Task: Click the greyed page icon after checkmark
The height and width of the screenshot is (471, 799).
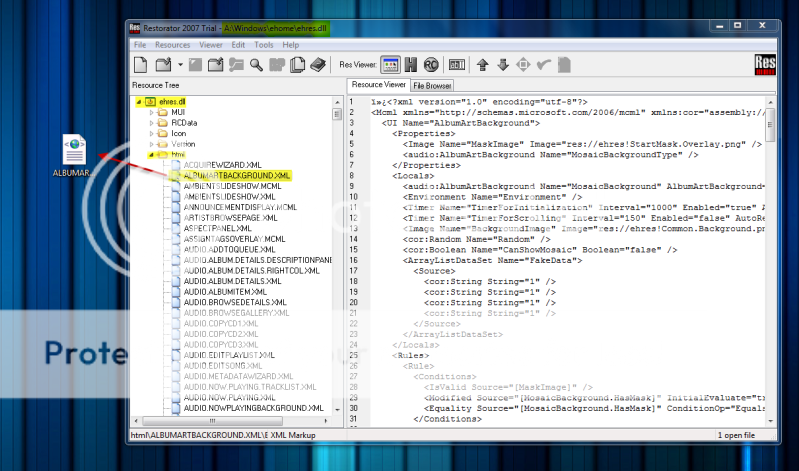Action: coord(564,65)
